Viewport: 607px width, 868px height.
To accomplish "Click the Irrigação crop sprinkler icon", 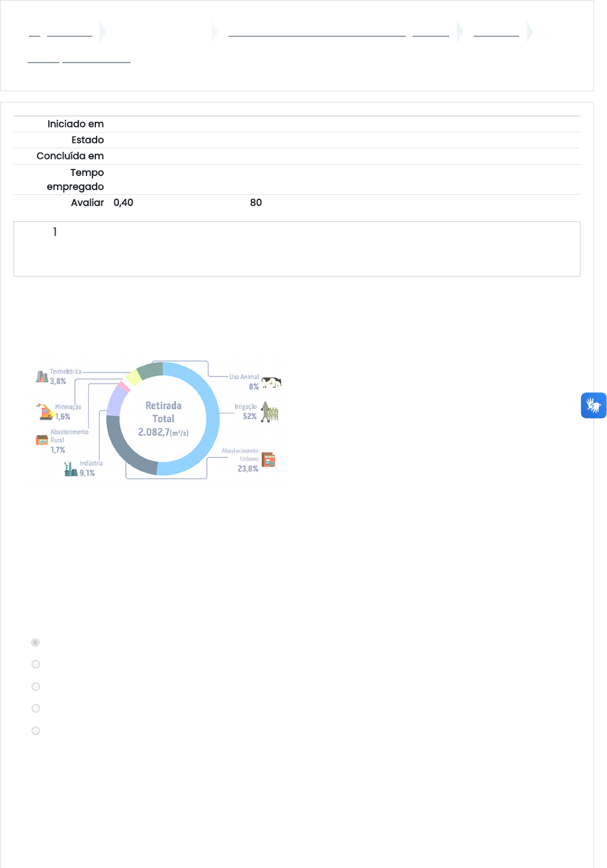I will coord(270,412).
